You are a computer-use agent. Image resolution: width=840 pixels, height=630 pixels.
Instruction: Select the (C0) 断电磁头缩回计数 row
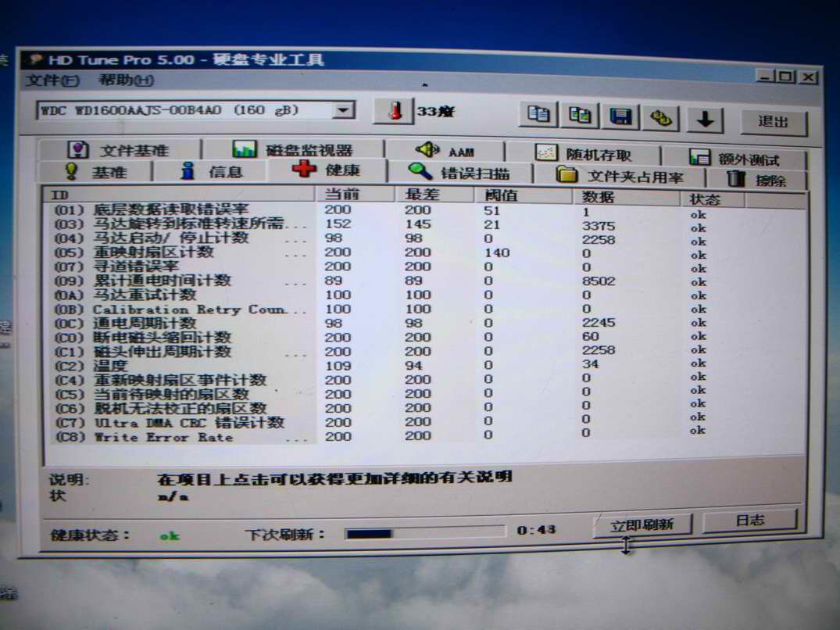[x=424, y=337]
